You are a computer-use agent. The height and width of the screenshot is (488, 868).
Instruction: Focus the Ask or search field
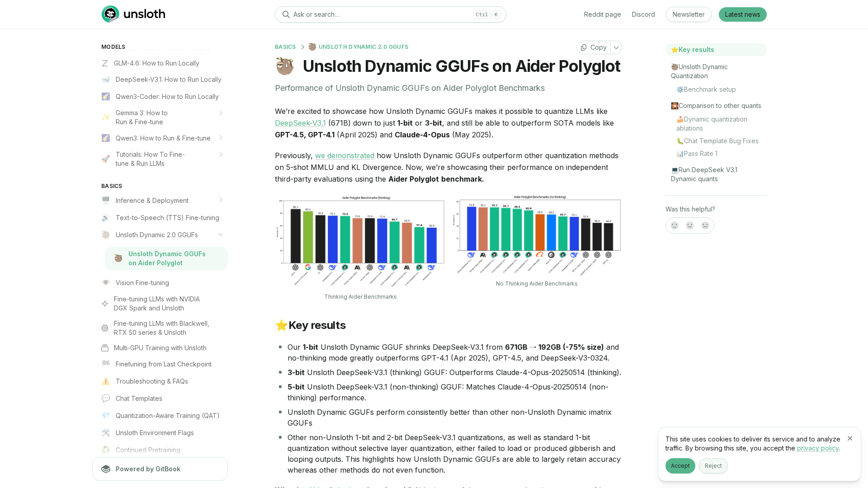(x=380, y=14)
